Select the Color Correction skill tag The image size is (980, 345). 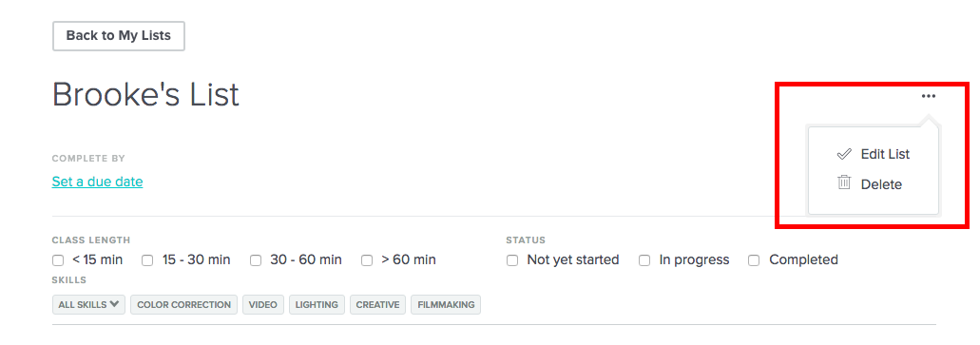click(x=183, y=304)
